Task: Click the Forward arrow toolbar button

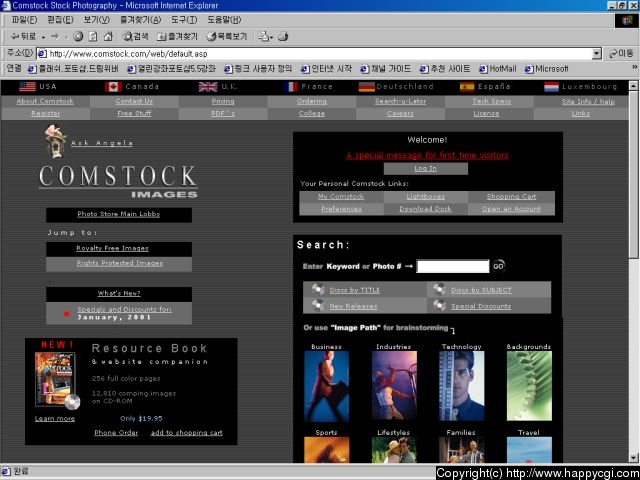Action: [x=55, y=37]
